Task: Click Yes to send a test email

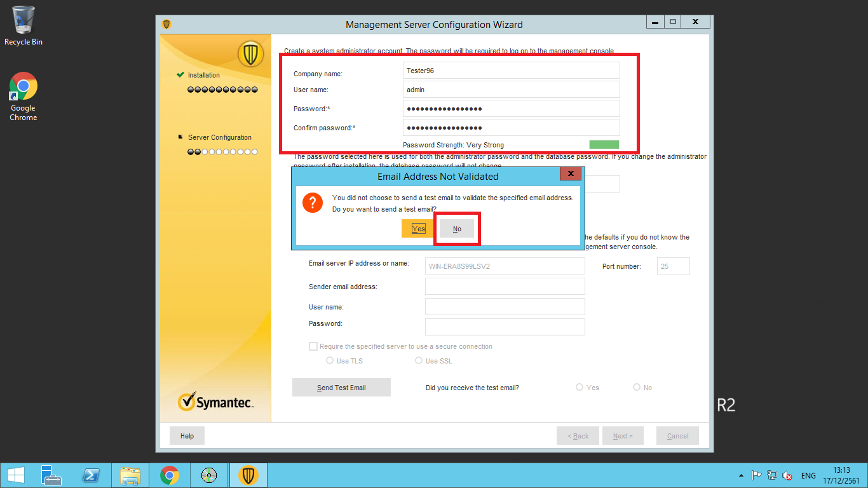Action: [418, 229]
